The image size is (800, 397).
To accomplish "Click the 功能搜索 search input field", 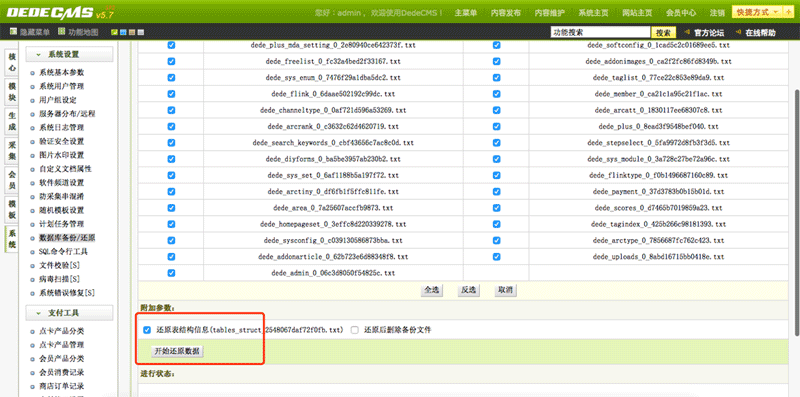I will coord(600,32).
